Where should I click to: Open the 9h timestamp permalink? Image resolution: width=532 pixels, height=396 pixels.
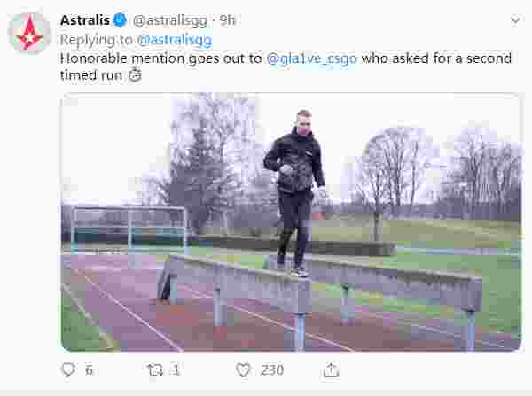[227, 20]
